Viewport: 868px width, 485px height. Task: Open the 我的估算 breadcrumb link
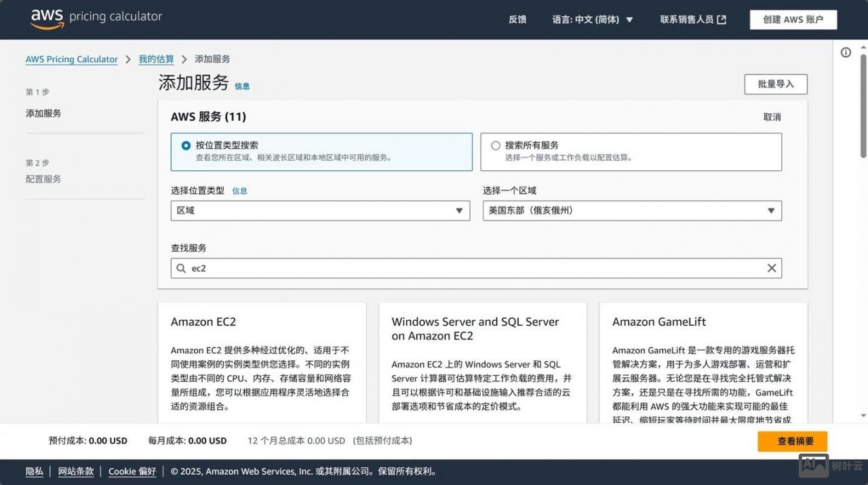156,59
